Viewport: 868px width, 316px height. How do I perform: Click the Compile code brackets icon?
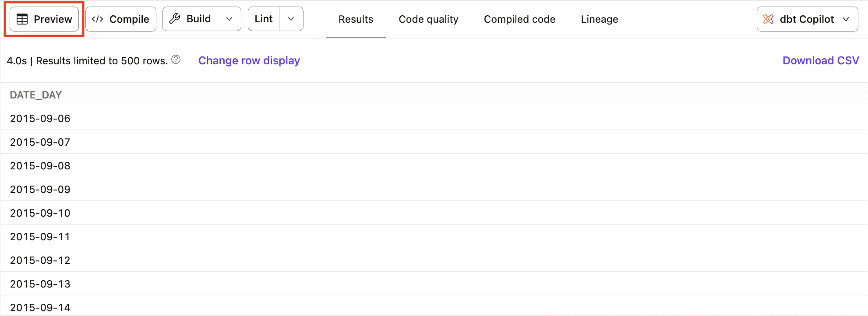click(x=97, y=19)
